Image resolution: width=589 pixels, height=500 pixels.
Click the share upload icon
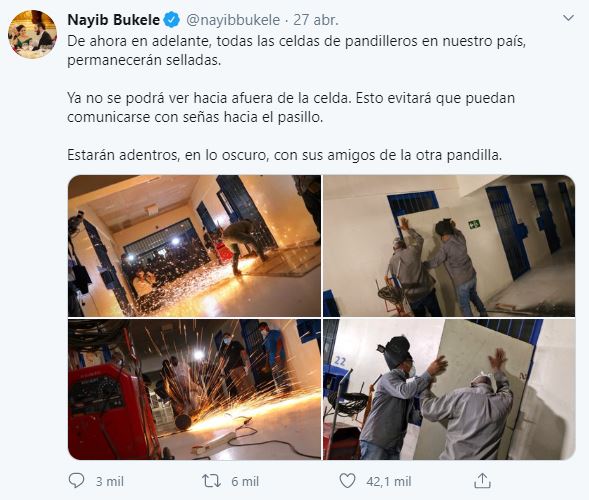(482, 480)
